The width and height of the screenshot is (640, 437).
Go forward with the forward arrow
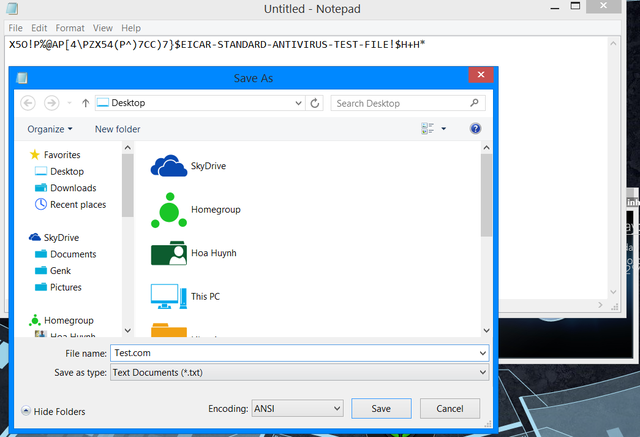[51, 103]
